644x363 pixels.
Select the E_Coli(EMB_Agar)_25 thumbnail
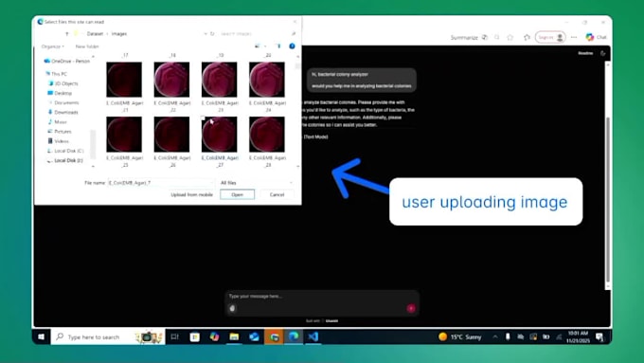click(x=124, y=134)
